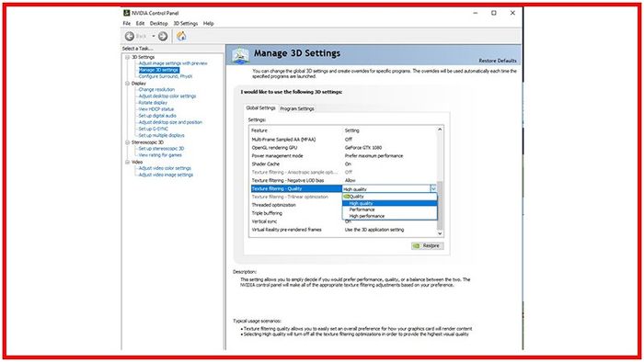The height and width of the screenshot is (362, 644).
Task: Click the Feature column header
Action: tap(259, 130)
